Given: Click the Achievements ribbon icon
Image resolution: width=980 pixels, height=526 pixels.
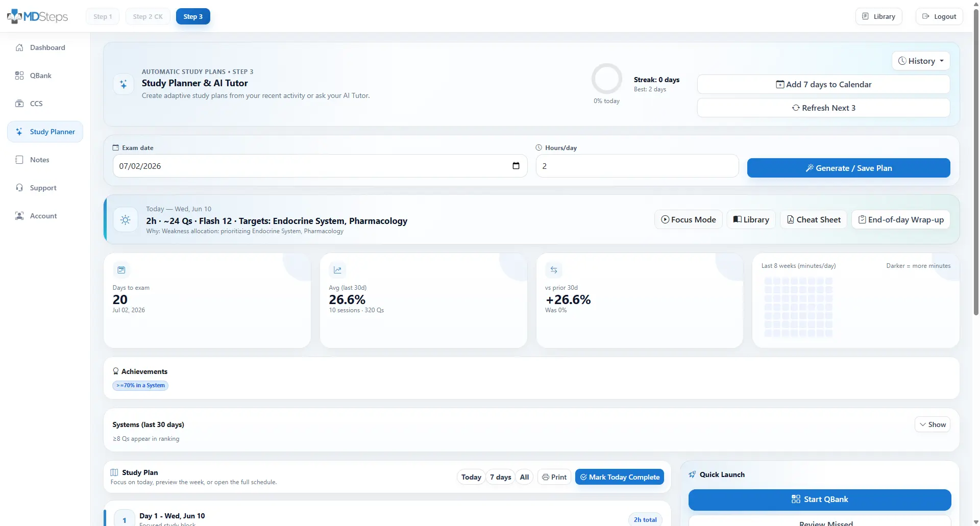Looking at the screenshot, I should click(116, 371).
